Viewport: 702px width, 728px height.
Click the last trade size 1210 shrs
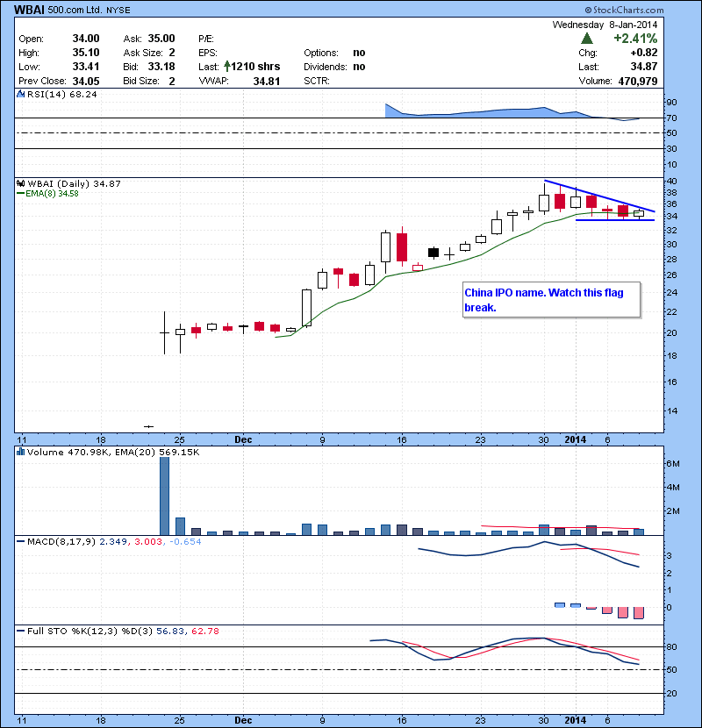255,67
